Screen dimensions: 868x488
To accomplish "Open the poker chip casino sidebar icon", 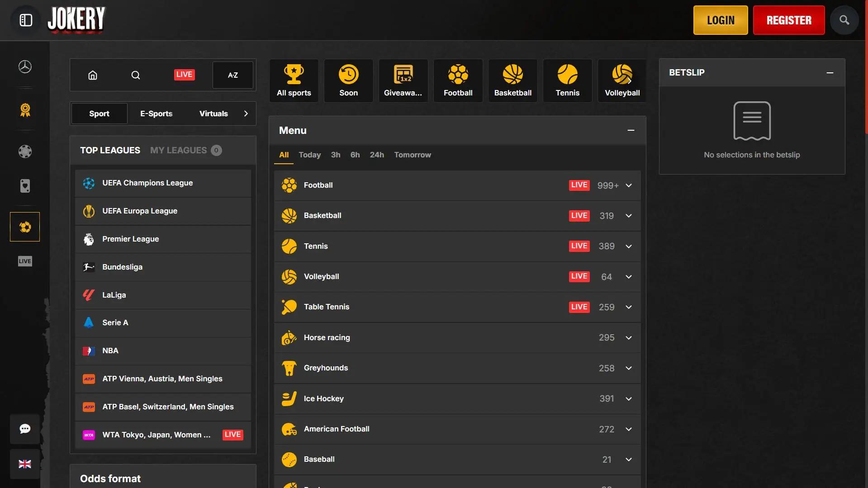I will 25,152.
